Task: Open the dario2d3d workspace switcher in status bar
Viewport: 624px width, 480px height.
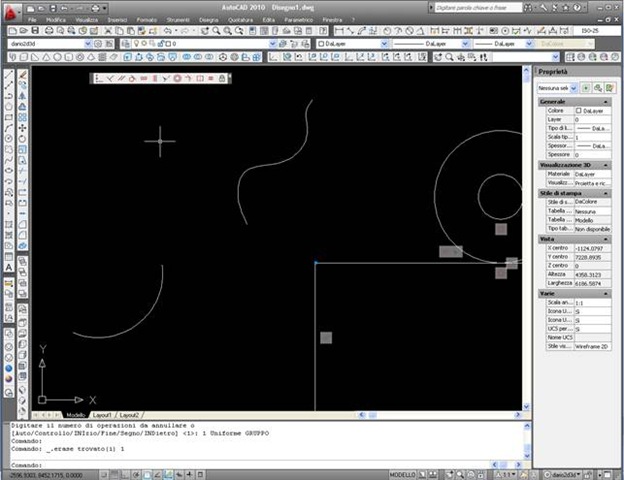Action: (563, 475)
